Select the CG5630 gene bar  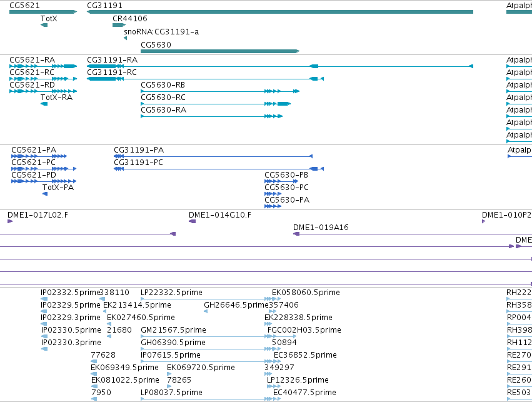220,51
